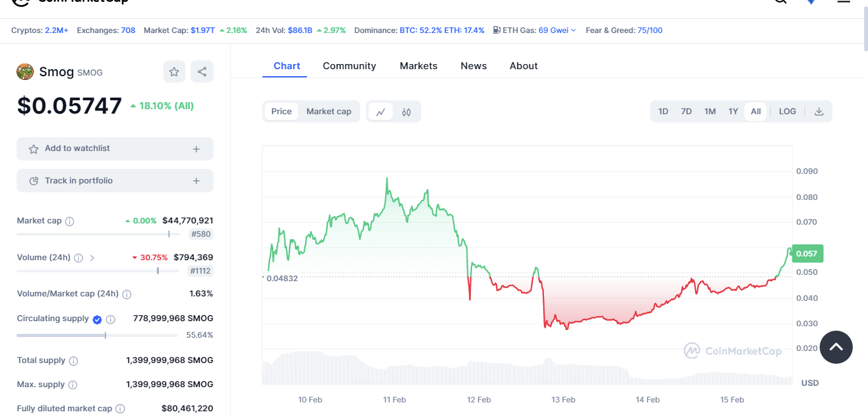Viewport: 868px width, 417px height.
Task: Add Smog to favorites with star icon
Action: click(174, 72)
